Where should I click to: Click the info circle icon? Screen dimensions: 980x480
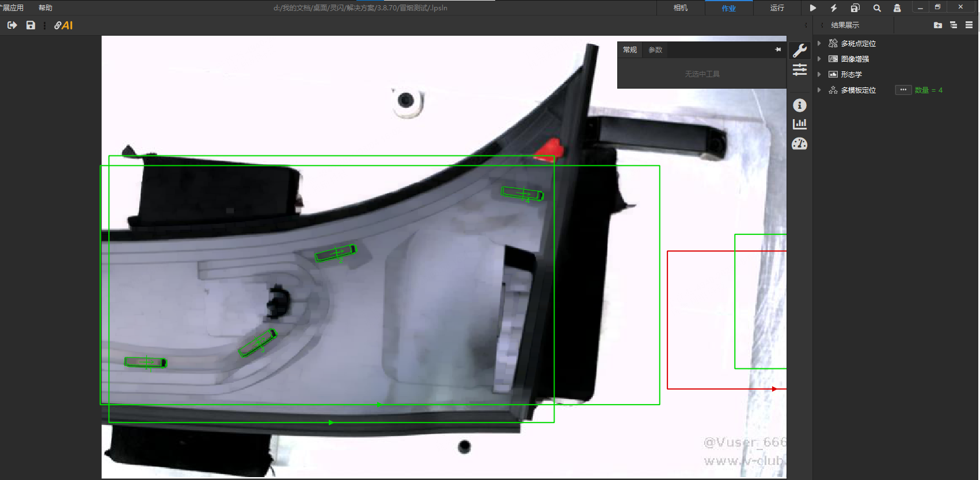[800, 105]
